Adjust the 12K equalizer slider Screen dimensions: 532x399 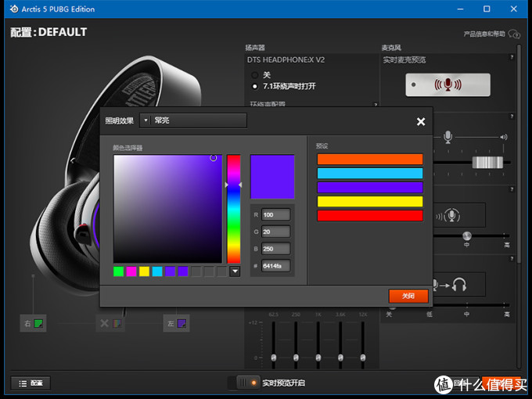click(x=363, y=358)
